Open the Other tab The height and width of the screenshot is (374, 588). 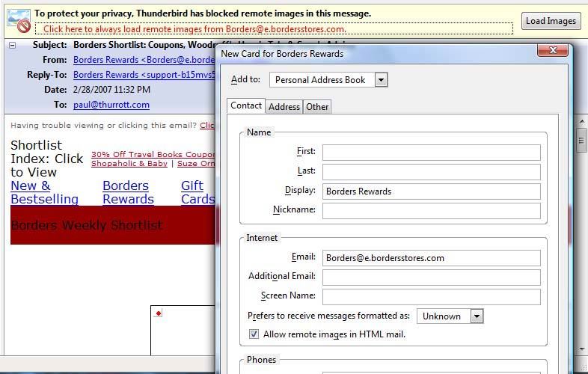click(x=317, y=107)
